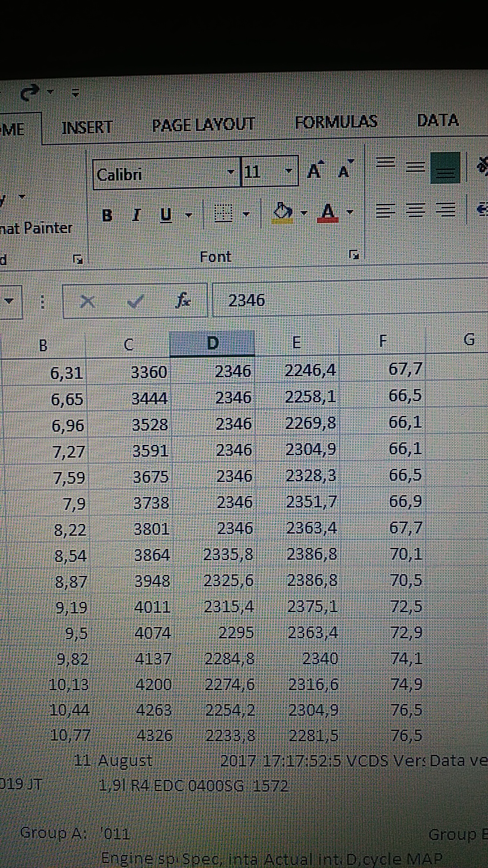Open the Font Color dropdown arrow
Viewport: 488px width, 868px height.
tap(349, 212)
